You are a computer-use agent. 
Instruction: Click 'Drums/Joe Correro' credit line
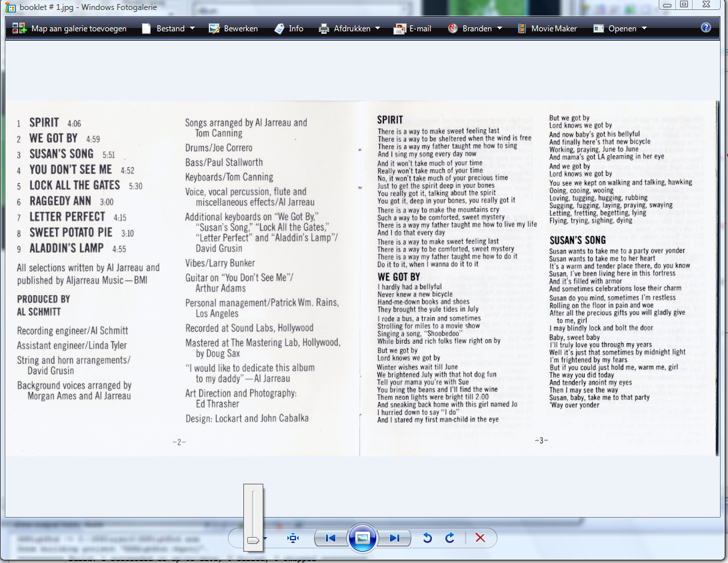[x=219, y=148]
